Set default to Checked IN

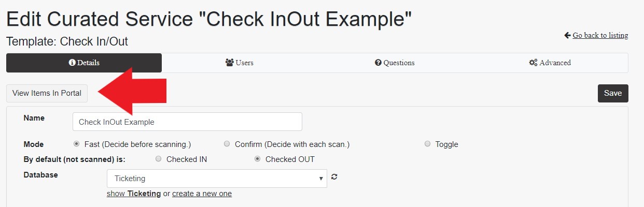(x=159, y=159)
